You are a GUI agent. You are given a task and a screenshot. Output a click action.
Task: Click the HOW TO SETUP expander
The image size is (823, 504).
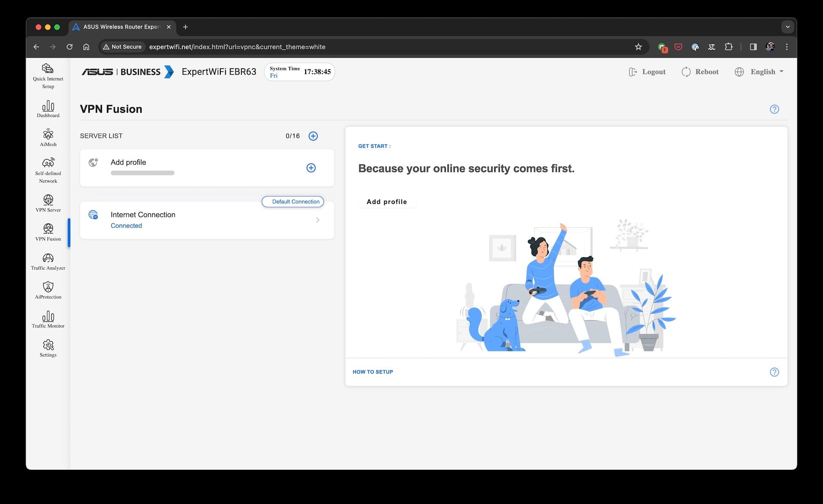(372, 372)
